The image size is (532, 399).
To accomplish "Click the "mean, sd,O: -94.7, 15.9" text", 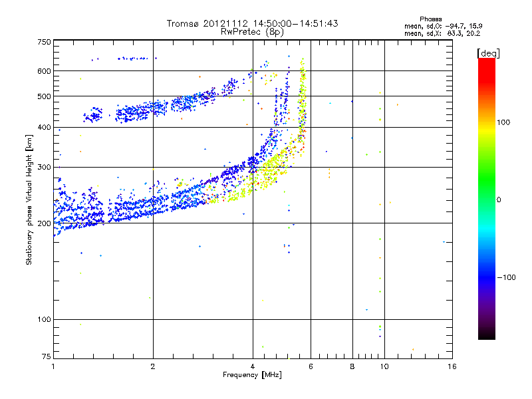I will click(x=443, y=26).
